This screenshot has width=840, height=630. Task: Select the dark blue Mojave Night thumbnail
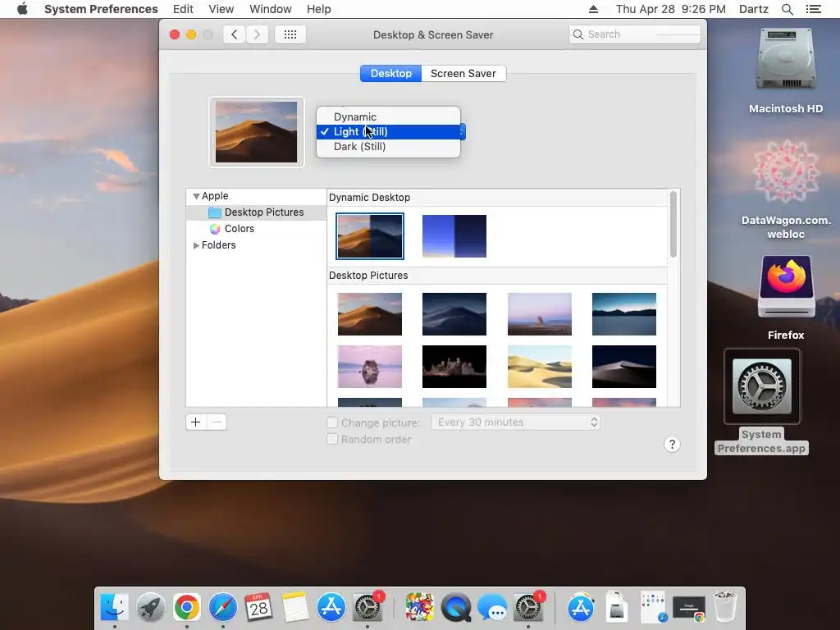(x=454, y=314)
